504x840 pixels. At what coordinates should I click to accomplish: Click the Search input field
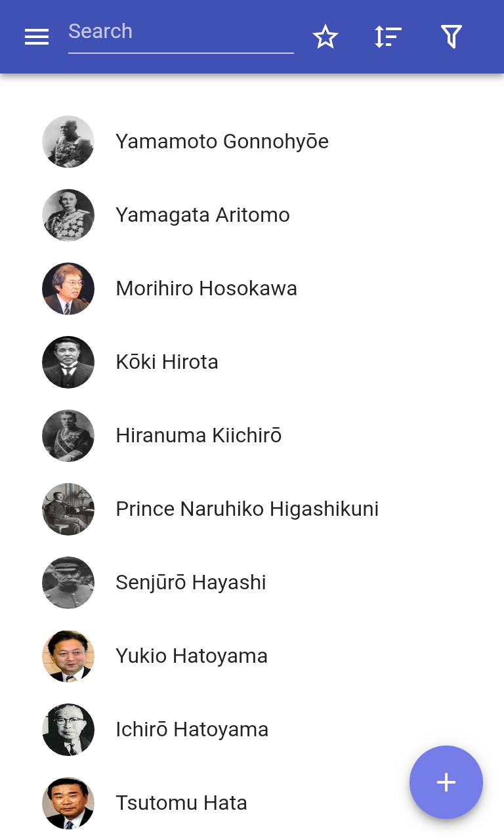180,31
